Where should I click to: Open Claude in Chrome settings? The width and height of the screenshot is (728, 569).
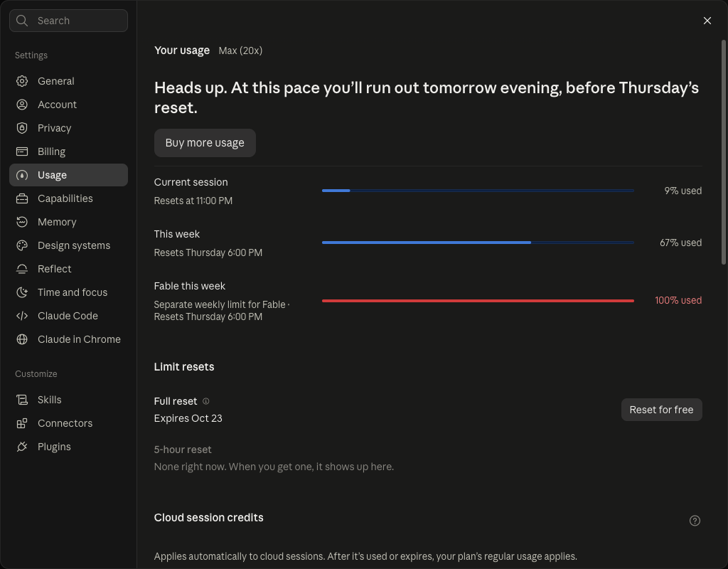point(68,339)
